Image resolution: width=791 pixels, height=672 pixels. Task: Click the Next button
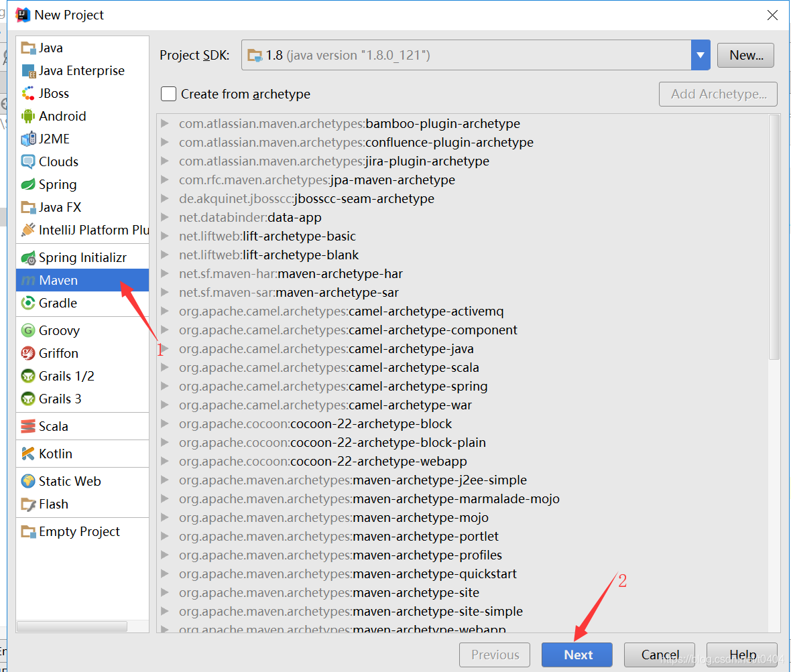point(577,655)
